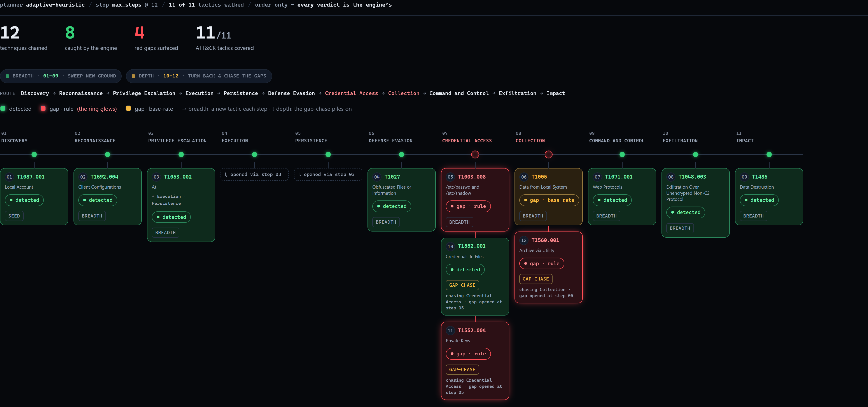Click gap · rule pill on T1552.004 card
Image resolution: width=868 pixels, height=407 pixels.
468,354
